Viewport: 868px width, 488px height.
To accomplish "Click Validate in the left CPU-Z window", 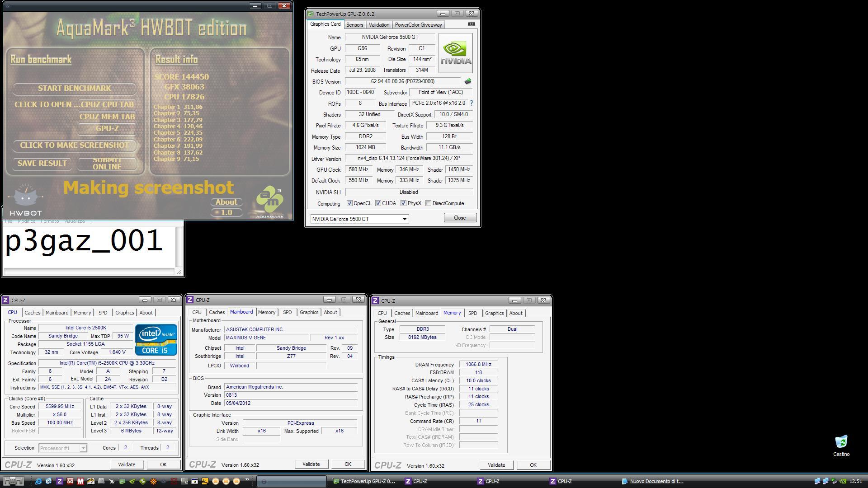I will [127, 465].
